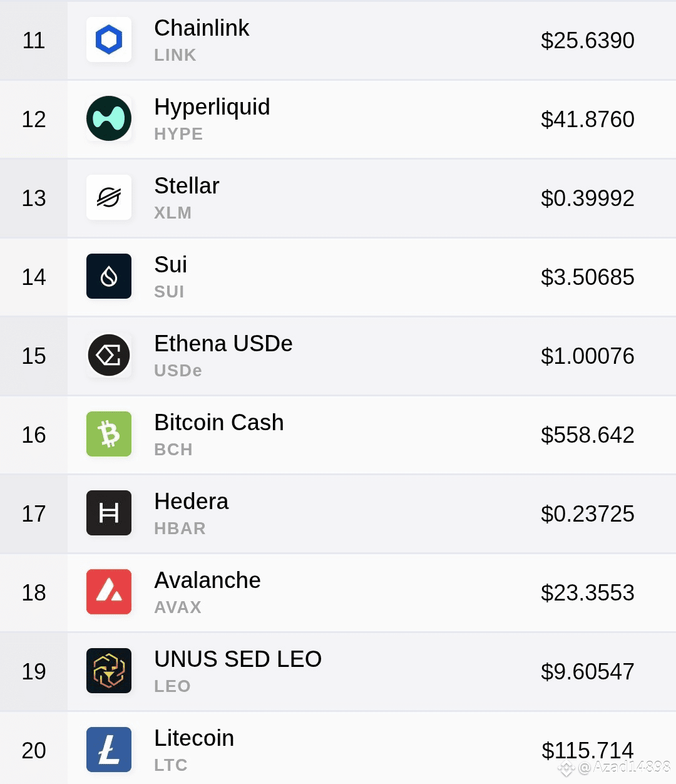Click the Ethena USDe price $1.00076
Image resolution: width=676 pixels, height=784 pixels.
coord(588,356)
